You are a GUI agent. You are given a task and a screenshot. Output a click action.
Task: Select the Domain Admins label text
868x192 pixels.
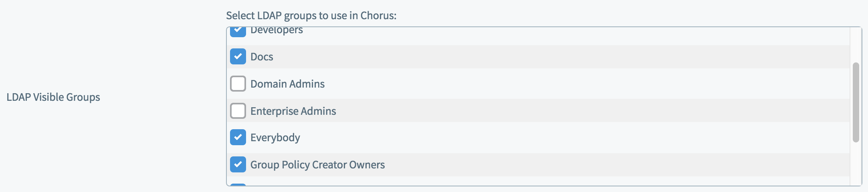pos(287,84)
